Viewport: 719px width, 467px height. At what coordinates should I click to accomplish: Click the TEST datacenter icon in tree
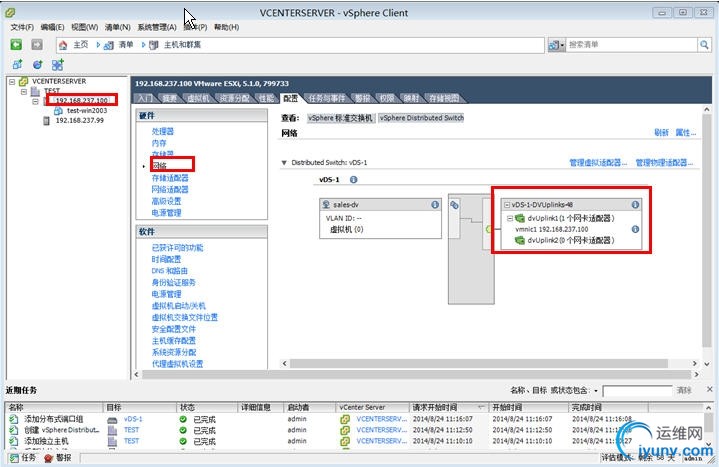[35, 91]
